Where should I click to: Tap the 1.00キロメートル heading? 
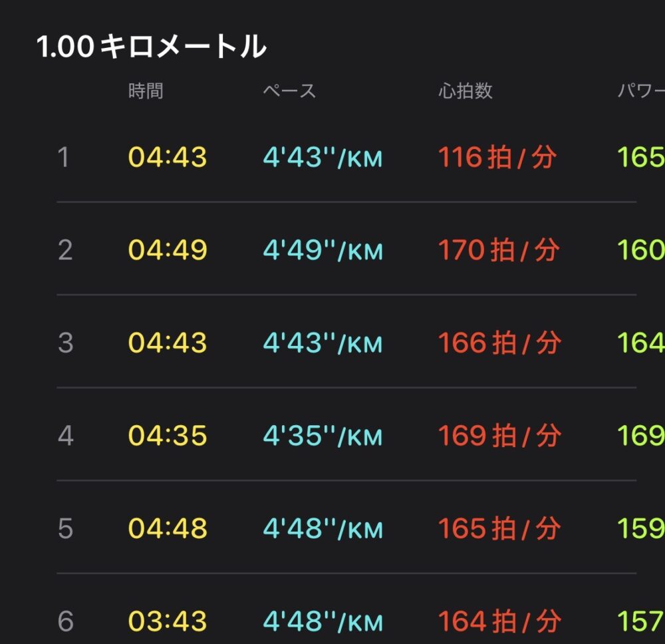coord(151,48)
